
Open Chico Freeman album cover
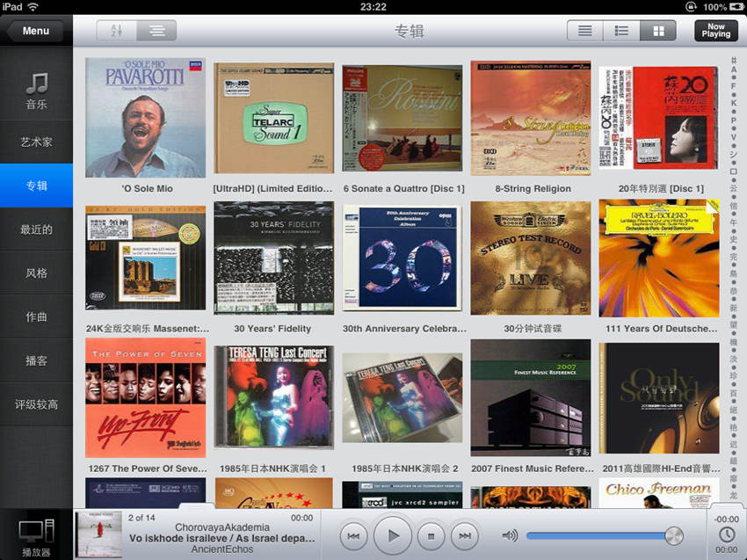(659, 494)
